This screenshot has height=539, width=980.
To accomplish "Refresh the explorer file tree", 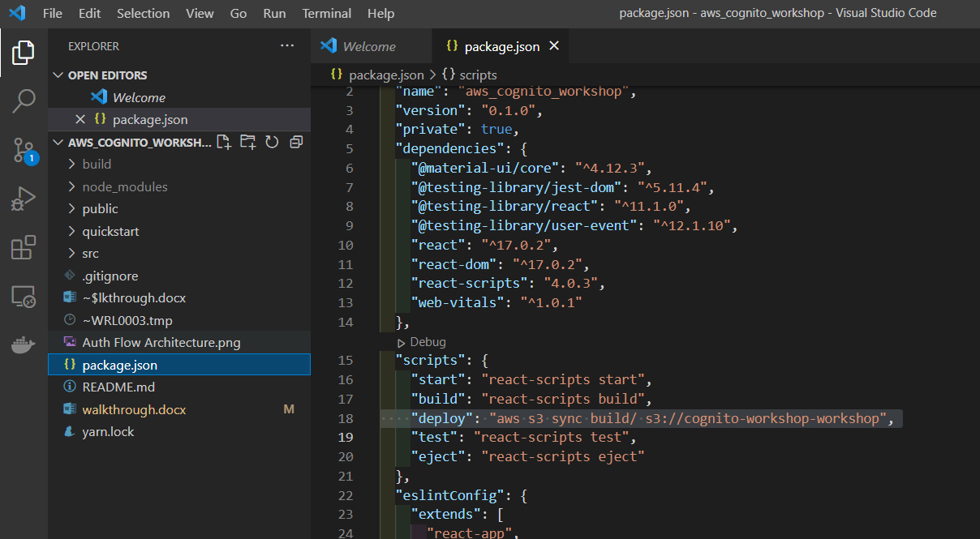I will point(272,142).
